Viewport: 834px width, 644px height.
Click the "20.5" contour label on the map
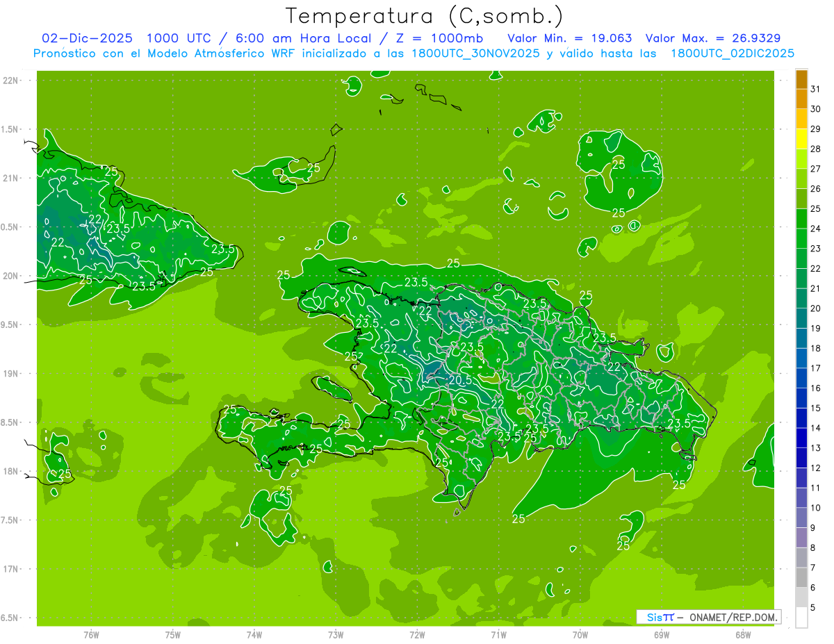point(460,380)
